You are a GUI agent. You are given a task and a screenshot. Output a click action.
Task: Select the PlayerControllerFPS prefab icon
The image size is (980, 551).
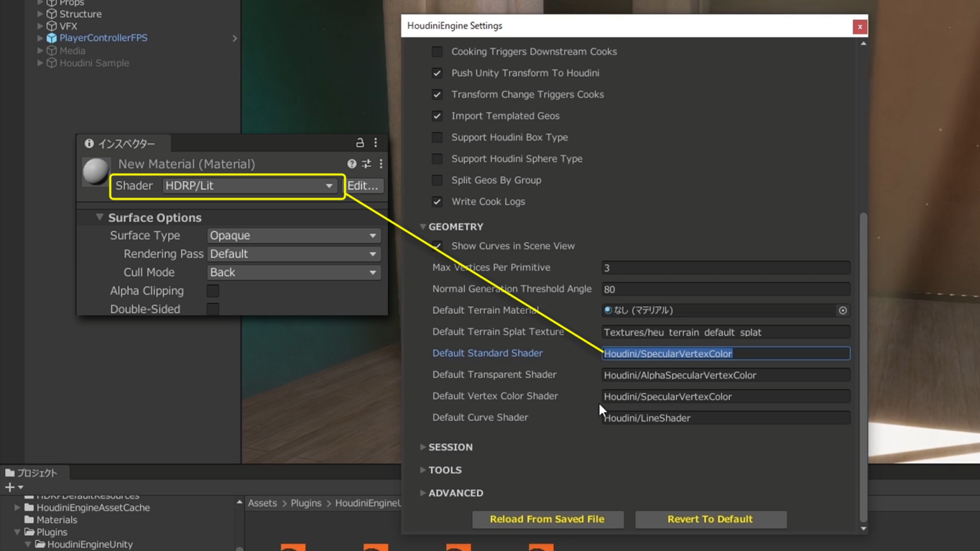tap(52, 38)
